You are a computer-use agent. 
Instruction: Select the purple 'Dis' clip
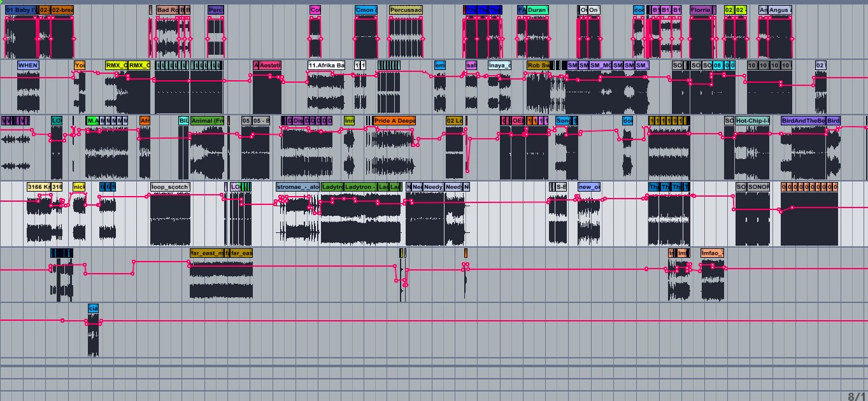tap(299, 120)
